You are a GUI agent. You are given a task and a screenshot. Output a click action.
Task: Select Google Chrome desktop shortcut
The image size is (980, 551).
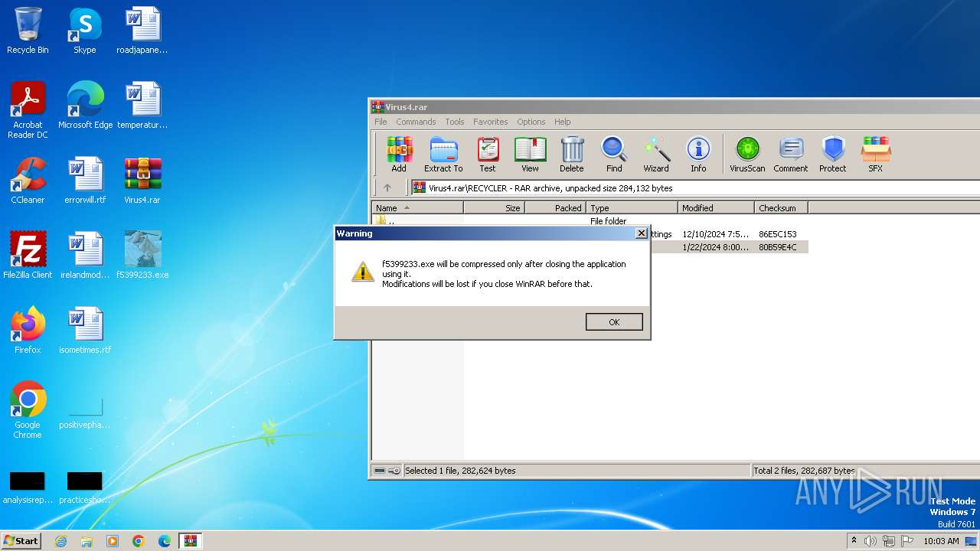28,410
